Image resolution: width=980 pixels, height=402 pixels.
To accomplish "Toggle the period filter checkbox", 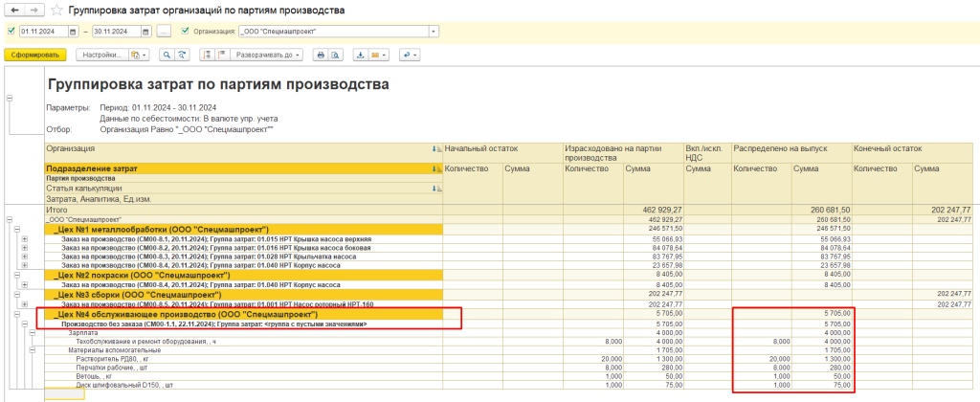I will point(11,31).
